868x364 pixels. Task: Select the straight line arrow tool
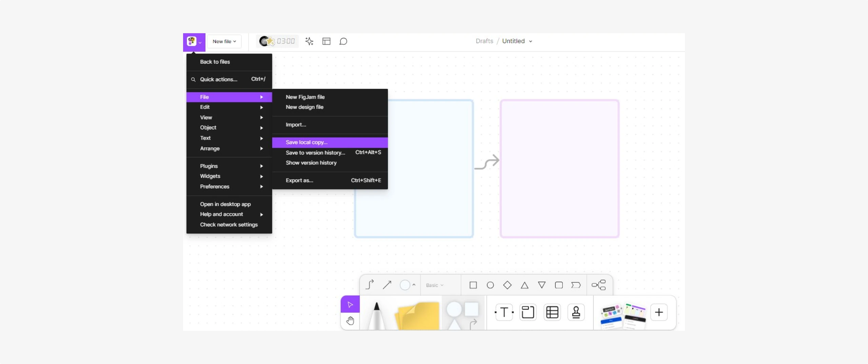pyautogui.click(x=387, y=285)
